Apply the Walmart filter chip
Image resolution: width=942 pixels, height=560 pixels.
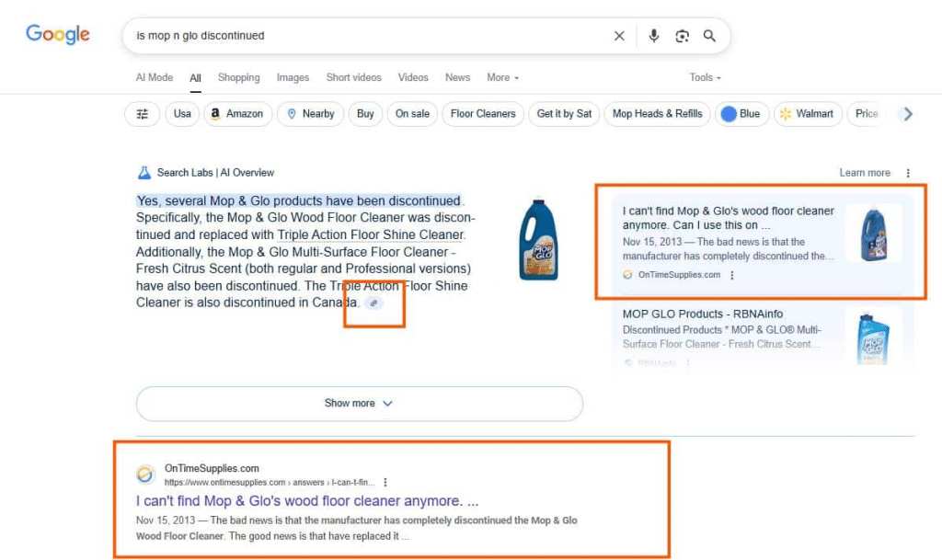(x=808, y=114)
